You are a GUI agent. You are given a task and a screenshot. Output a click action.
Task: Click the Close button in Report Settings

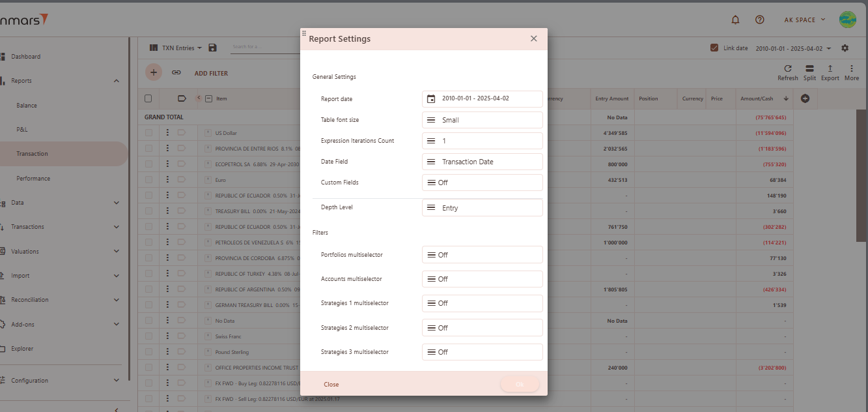point(331,385)
